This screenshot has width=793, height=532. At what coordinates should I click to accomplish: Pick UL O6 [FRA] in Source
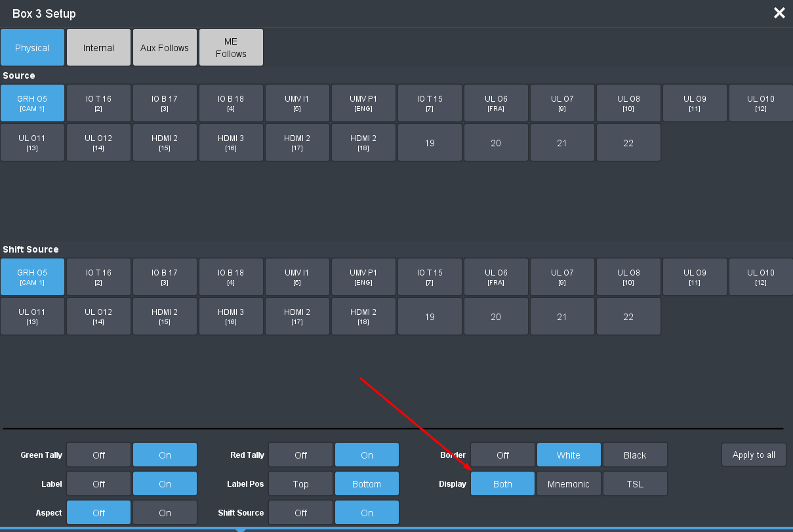[x=496, y=103]
